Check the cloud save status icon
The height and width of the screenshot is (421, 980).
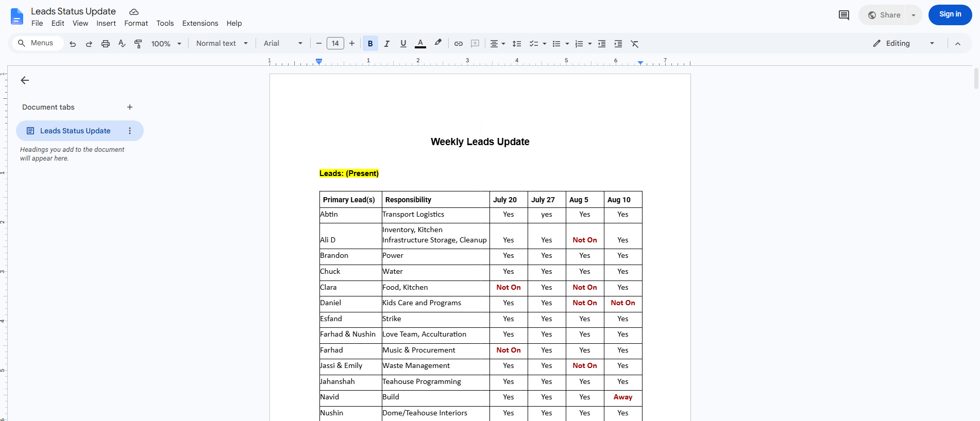click(134, 12)
